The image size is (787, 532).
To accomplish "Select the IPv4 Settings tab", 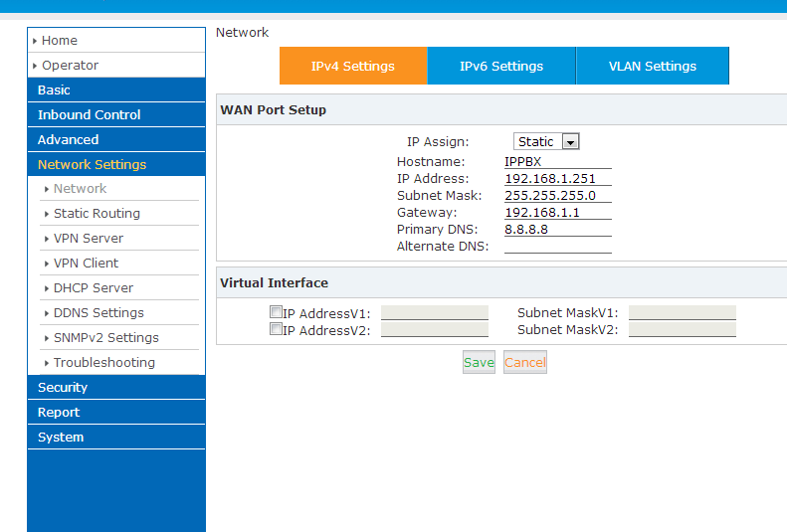I will (353, 67).
